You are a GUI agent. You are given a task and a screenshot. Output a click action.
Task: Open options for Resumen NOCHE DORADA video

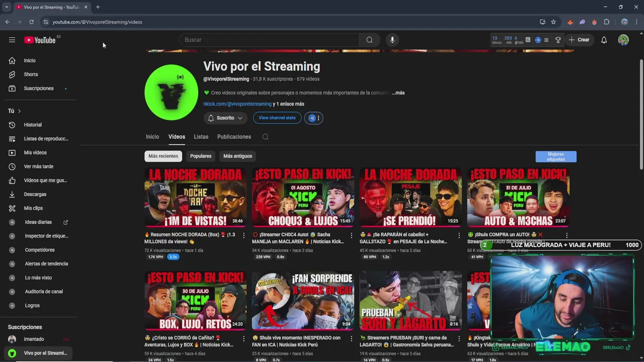pos(244,235)
